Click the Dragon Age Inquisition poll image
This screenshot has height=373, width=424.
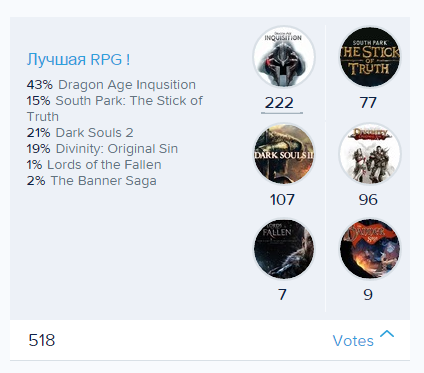[x=283, y=57]
